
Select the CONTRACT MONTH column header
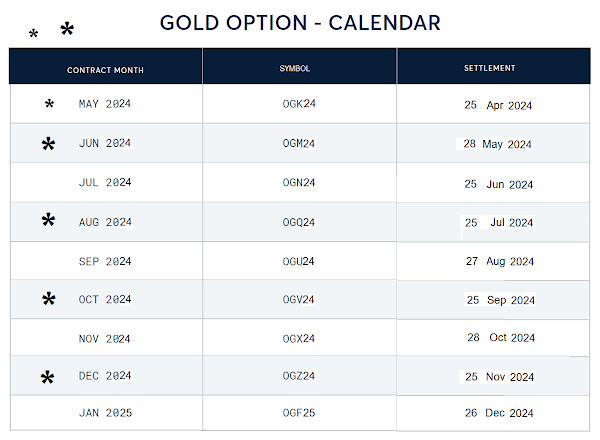105,70
